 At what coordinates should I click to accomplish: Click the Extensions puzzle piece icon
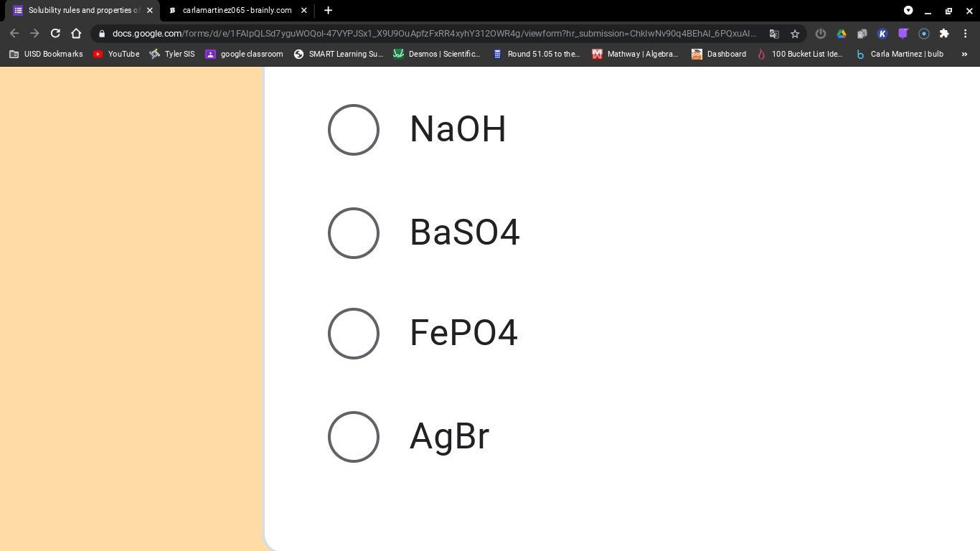[x=944, y=34]
